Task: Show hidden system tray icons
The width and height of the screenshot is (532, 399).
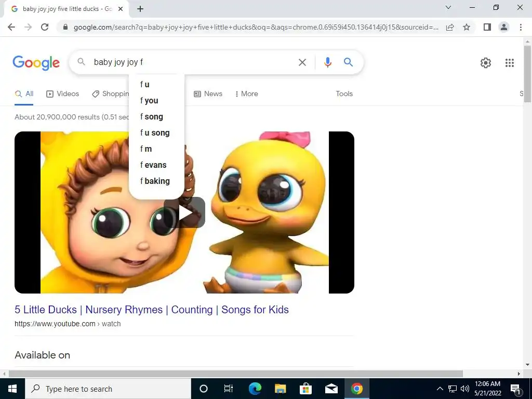Action: click(440, 389)
